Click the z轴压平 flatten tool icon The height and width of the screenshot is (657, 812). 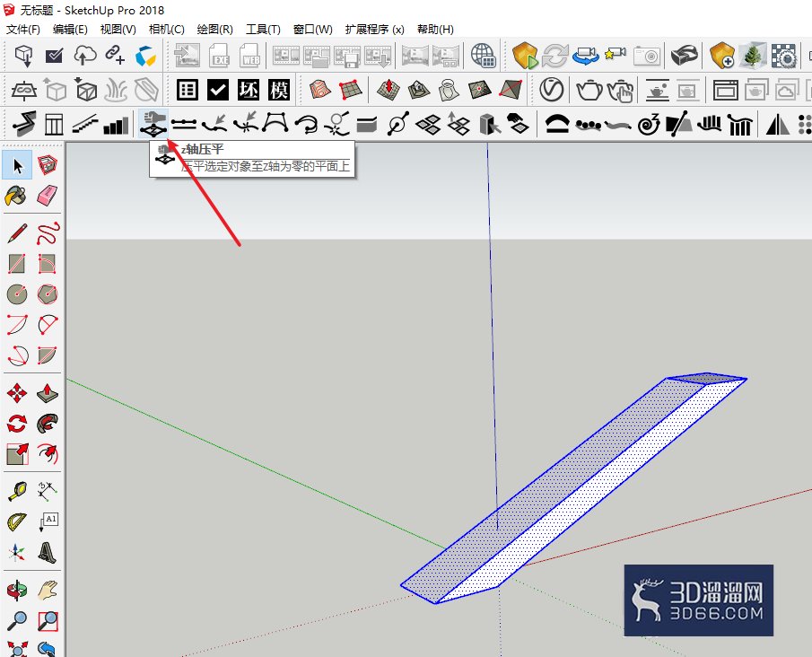[x=153, y=125]
